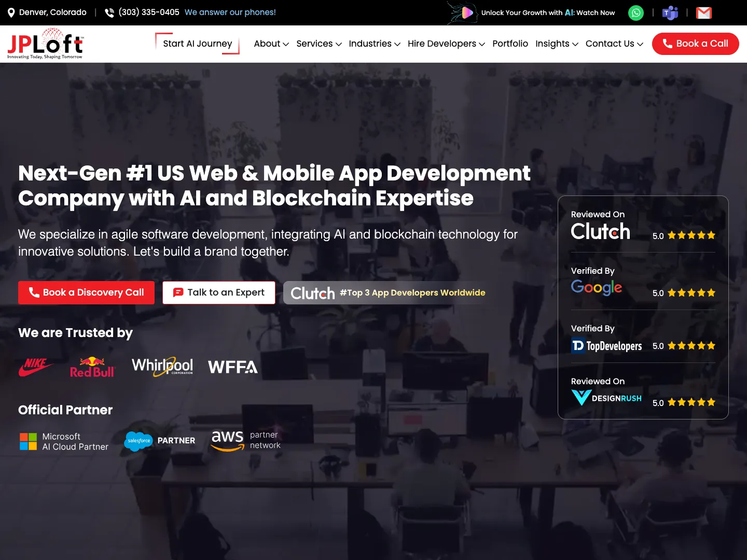The width and height of the screenshot is (747, 560).
Task: Expand the Services dropdown menu
Action: (x=319, y=44)
